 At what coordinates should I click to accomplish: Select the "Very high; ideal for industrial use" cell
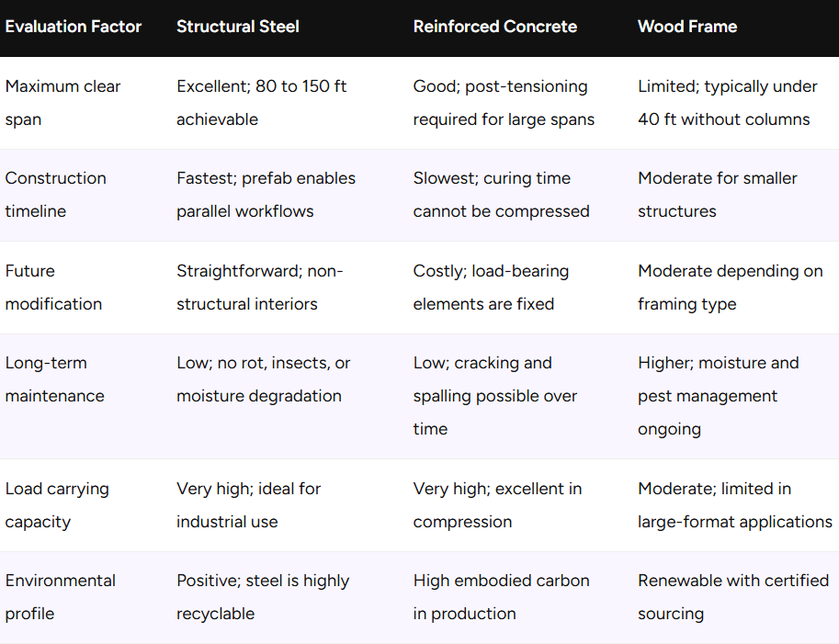(x=248, y=505)
